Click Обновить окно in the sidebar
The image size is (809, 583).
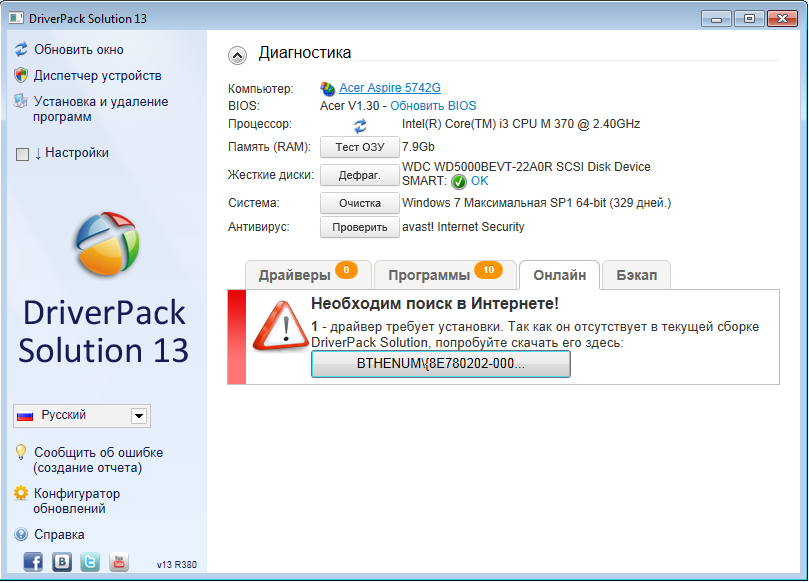click(79, 50)
